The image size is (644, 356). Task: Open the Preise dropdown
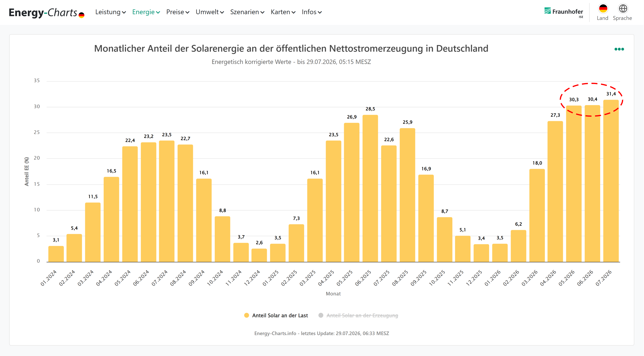[x=178, y=12]
